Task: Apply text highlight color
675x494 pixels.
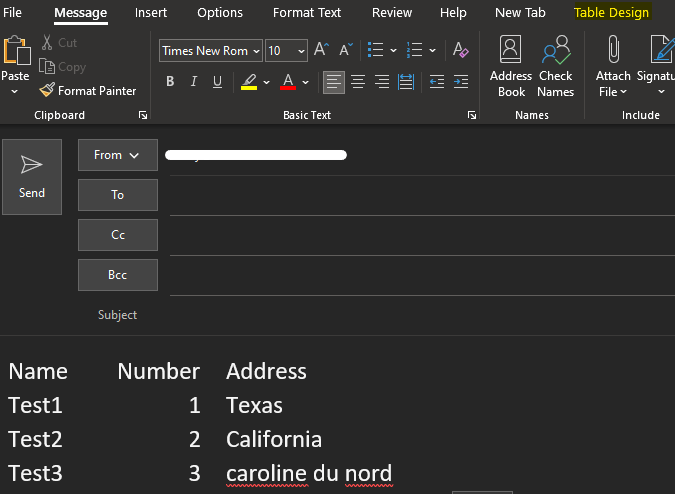Action: pos(249,81)
